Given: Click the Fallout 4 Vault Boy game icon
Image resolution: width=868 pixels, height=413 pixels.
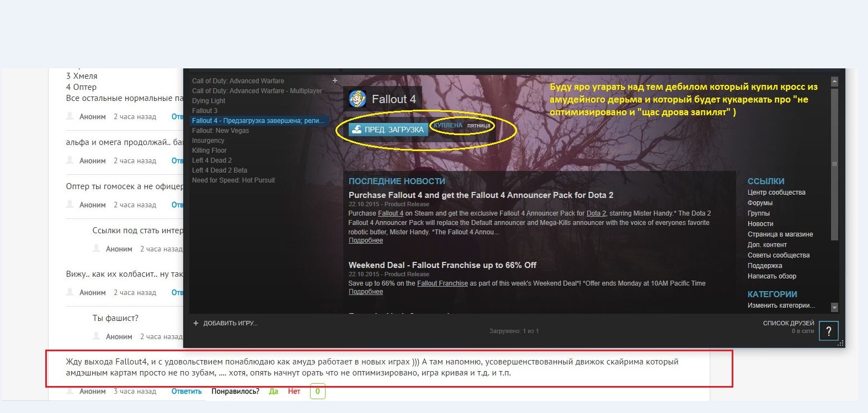Looking at the screenshot, I should tap(358, 99).
